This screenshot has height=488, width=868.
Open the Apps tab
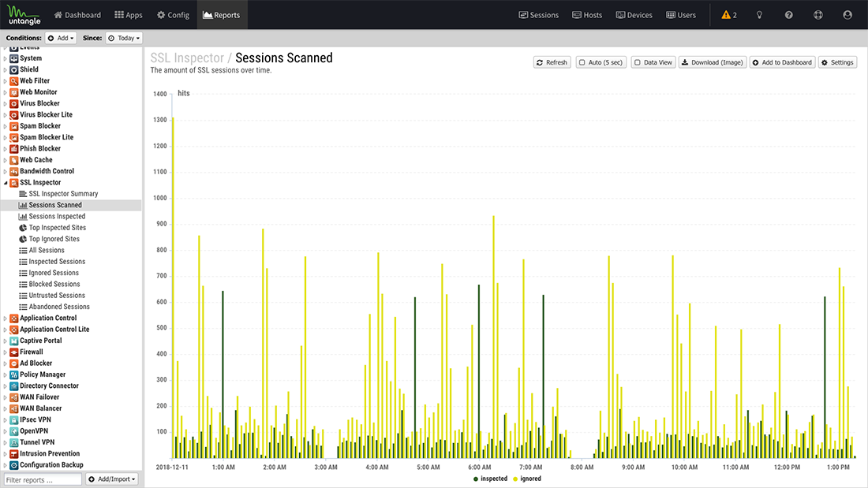(129, 15)
